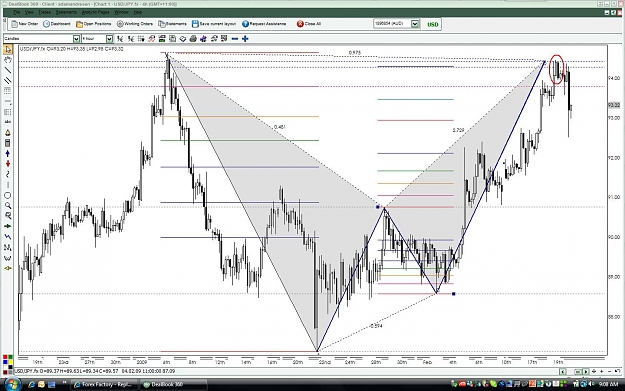This screenshot has width=625, height=391.
Task: Expand the Candles chart type dropdown
Action: 76,39
